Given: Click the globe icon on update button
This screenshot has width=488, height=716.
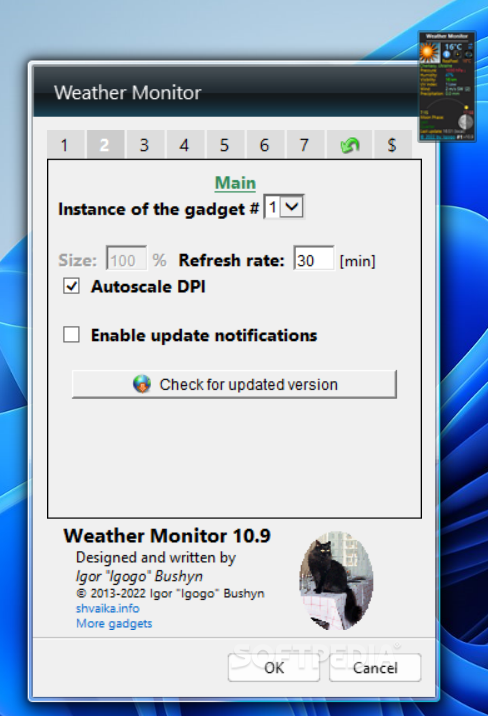Looking at the screenshot, I should pyautogui.click(x=142, y=384).
